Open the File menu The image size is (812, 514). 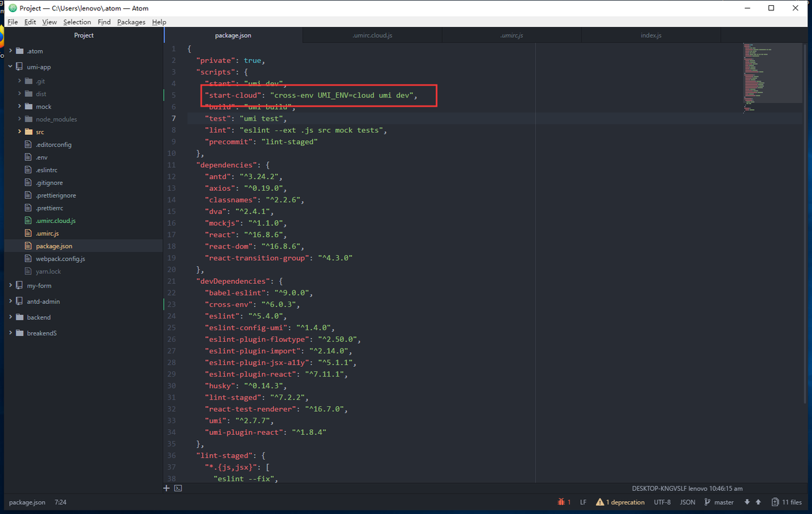point(13,22)
